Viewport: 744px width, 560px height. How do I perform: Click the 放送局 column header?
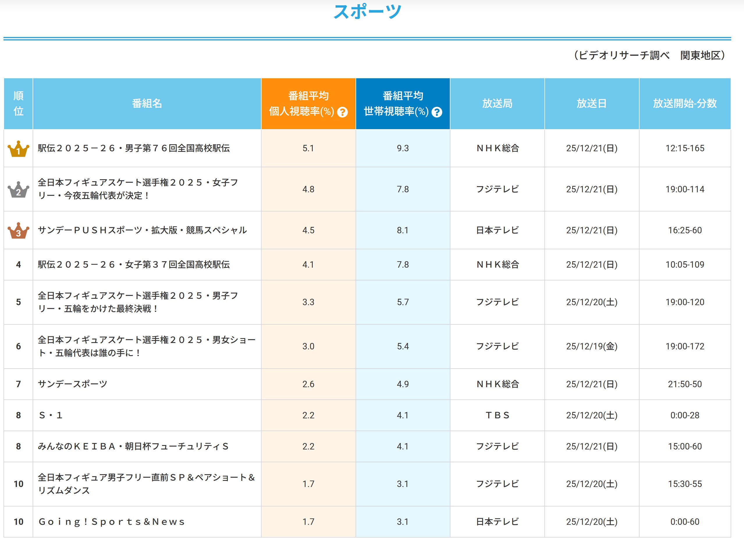pos(497,104)
